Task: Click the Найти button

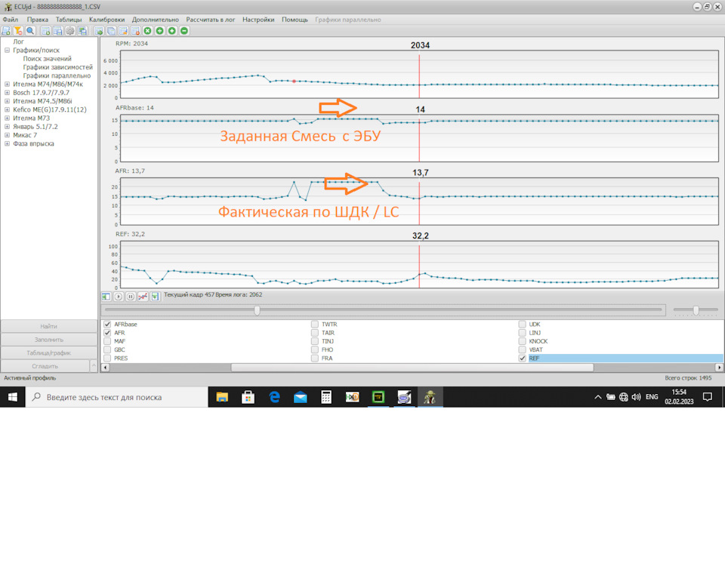Action: (49, 326)
